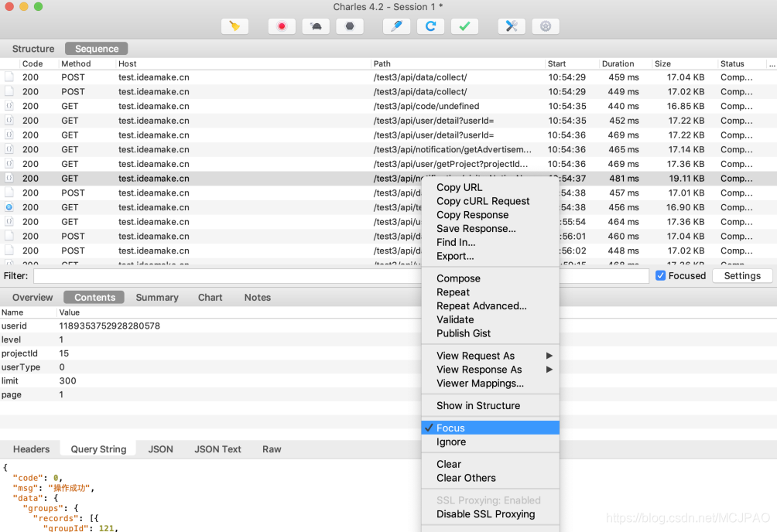Switch to the Sequence view tab
Image resolution: width=777 pixels, height=532 pixels.
pyautogui.click(x=97, y=49)
